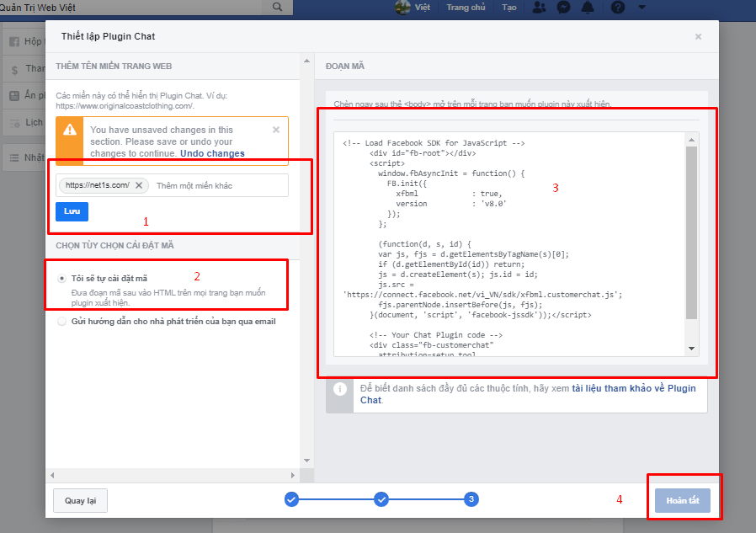Click left panel horizontal scroll right arrow
756x533 pixels.
(x=293, y=475)
